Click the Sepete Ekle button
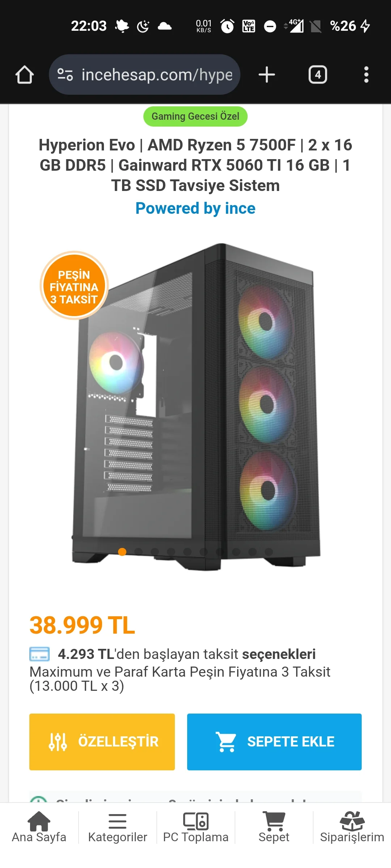Viewport: 391px width, 868px height. (274, 742)
